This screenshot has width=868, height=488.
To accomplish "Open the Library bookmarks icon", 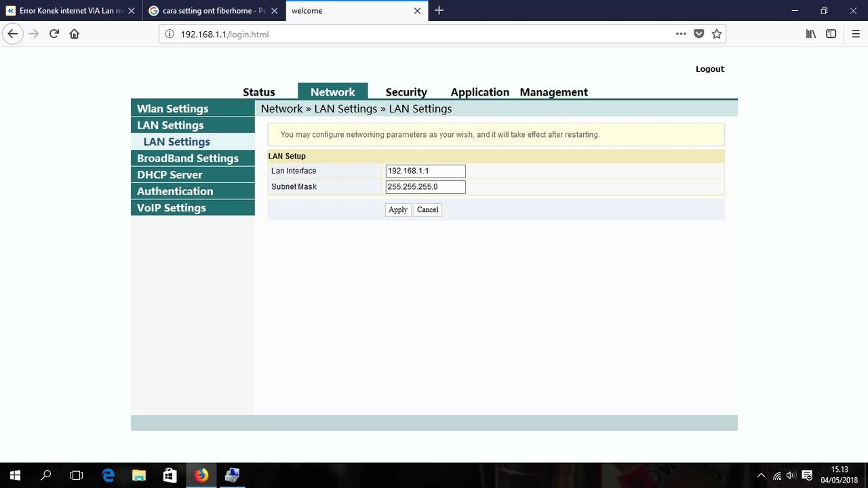I will tap(810, 34).
